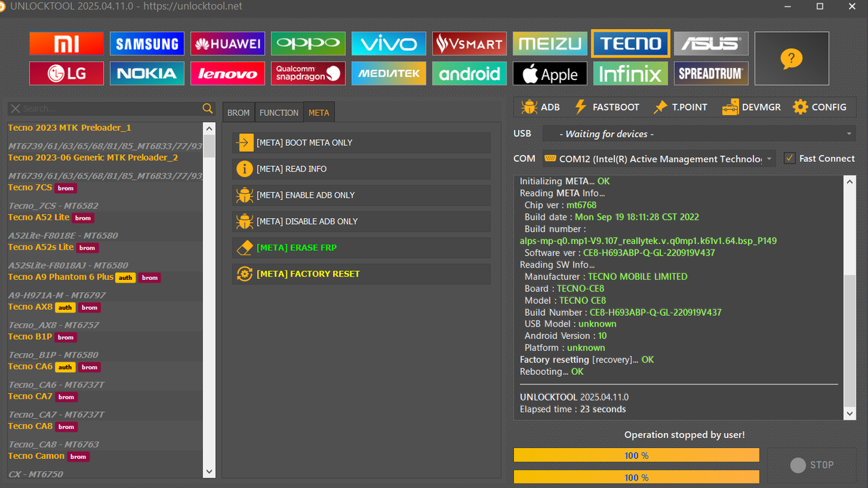Click the upper 100% progress bar
The width and height of the screenshot is (868, 488).
pos(636,455)
